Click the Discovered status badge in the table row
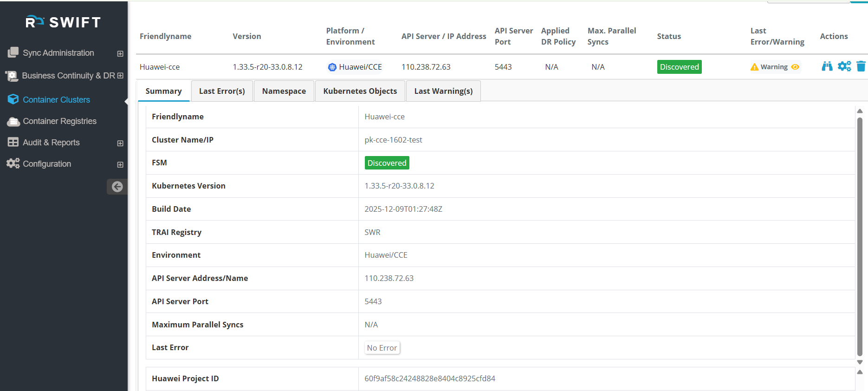 [x=679, y=67]
